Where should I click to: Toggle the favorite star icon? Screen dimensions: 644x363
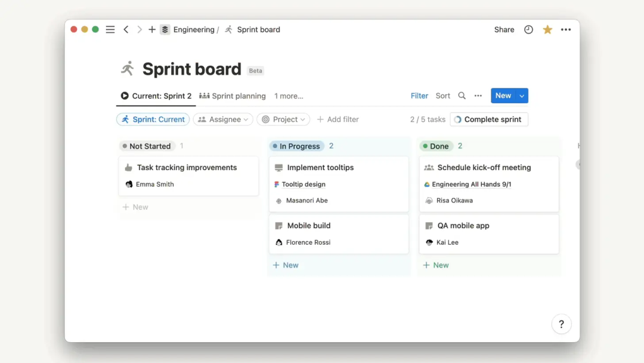point(547,30)
